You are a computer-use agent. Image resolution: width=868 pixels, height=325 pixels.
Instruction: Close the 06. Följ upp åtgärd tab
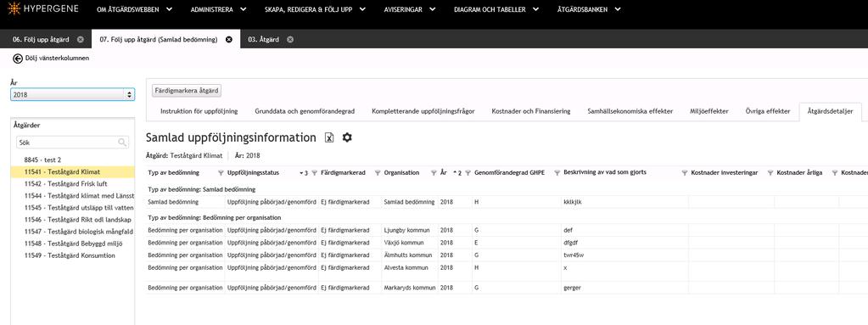click(x=81, y=39)
